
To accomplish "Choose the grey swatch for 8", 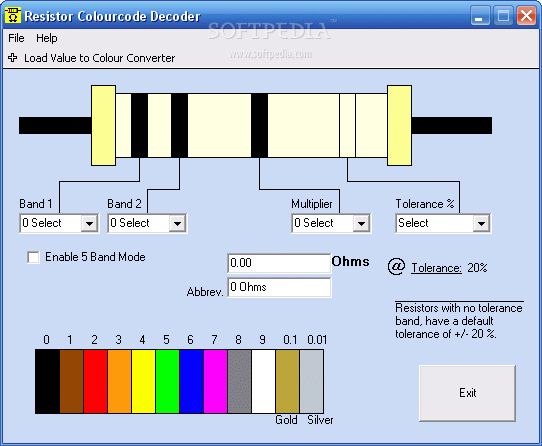I will [x=240, y=381].
